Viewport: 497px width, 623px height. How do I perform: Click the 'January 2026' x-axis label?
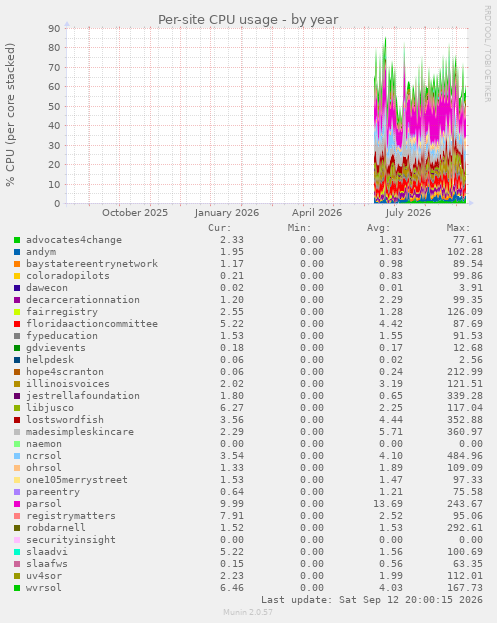pos(226,213)
